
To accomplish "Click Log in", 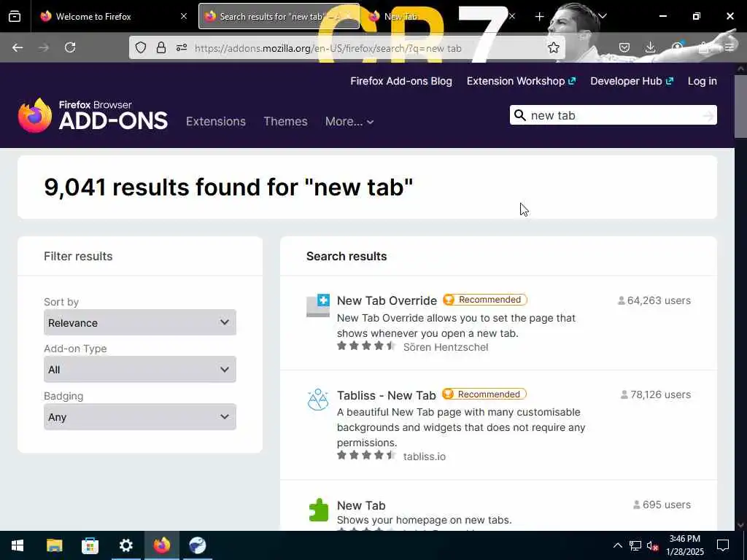I will point(703,81).
